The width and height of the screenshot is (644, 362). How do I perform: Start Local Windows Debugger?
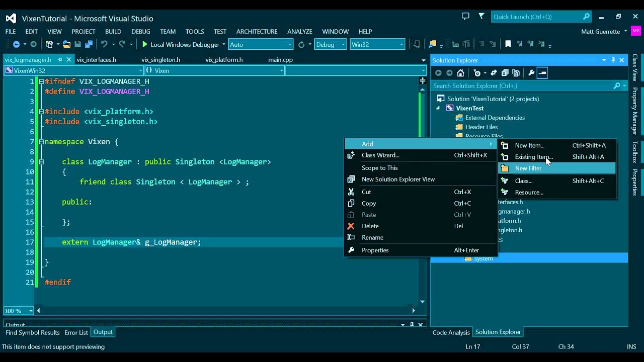pos(180,44)
